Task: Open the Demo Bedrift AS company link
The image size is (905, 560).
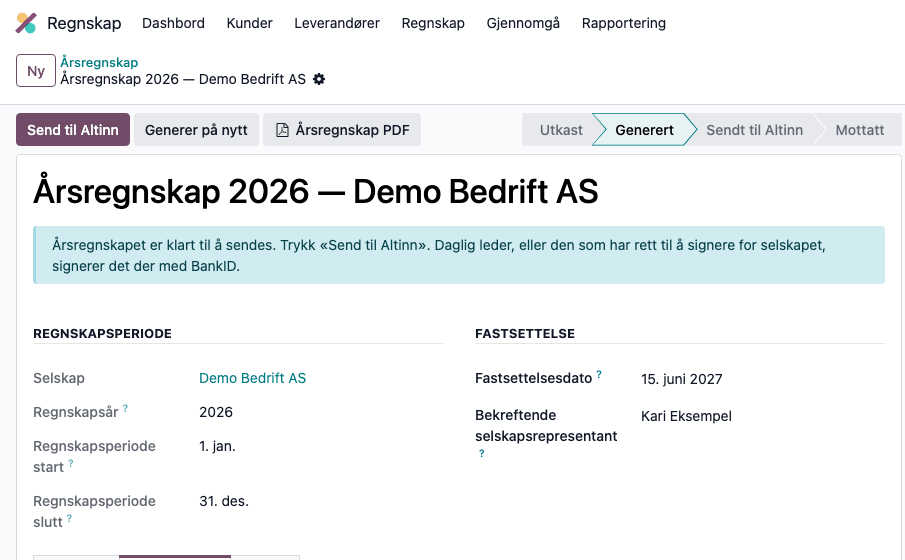Action: pyautogui.click(x=252, y=378)
